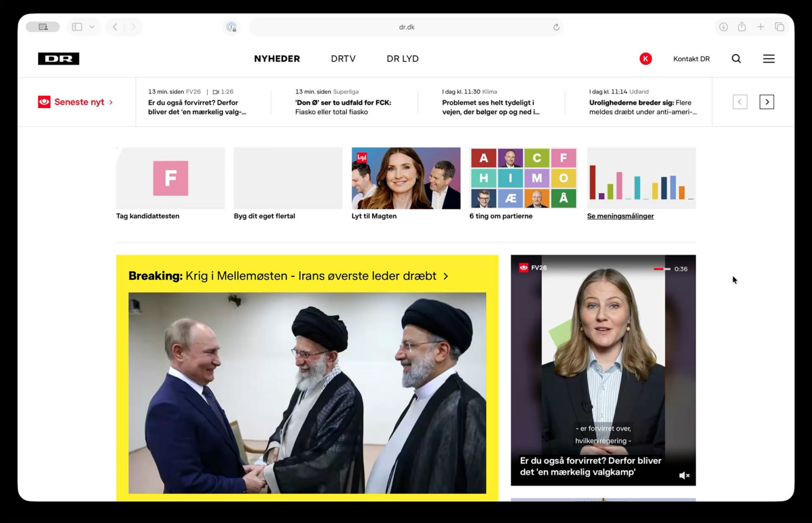Switch to the DR LYD tab
Screen dimensions: 812x523
pos(402,59)
